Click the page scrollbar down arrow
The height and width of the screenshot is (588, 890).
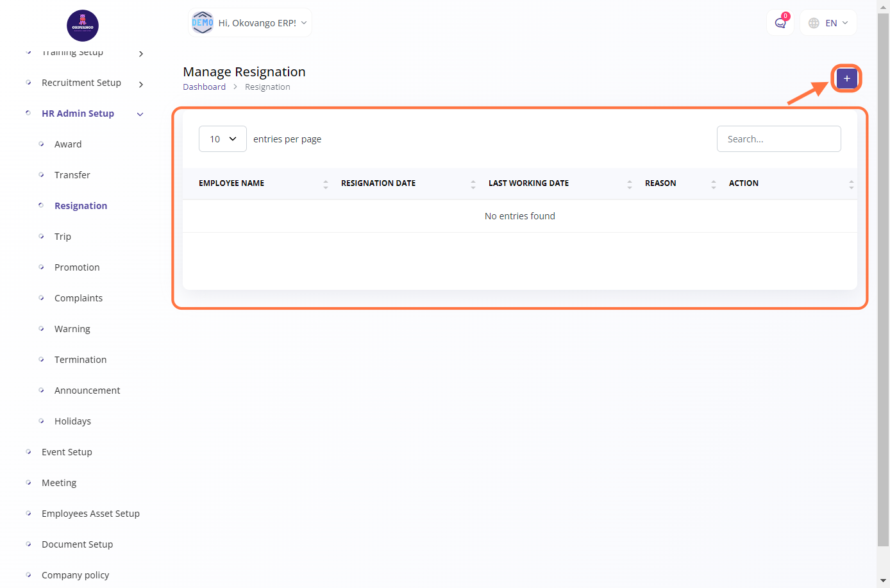coord(883,580)
